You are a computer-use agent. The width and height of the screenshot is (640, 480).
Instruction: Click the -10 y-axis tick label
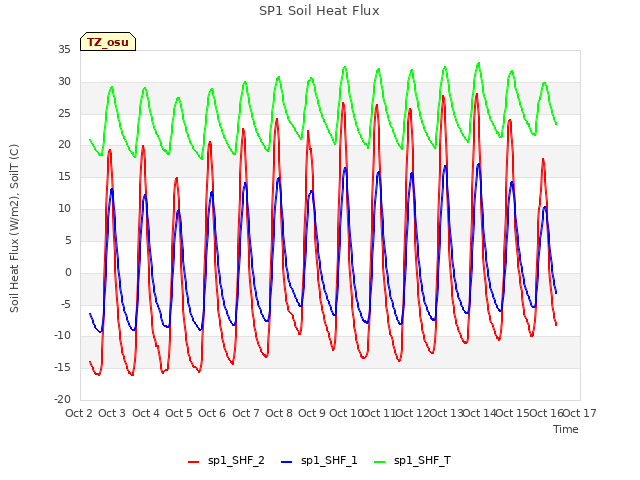tap(62, 336)
